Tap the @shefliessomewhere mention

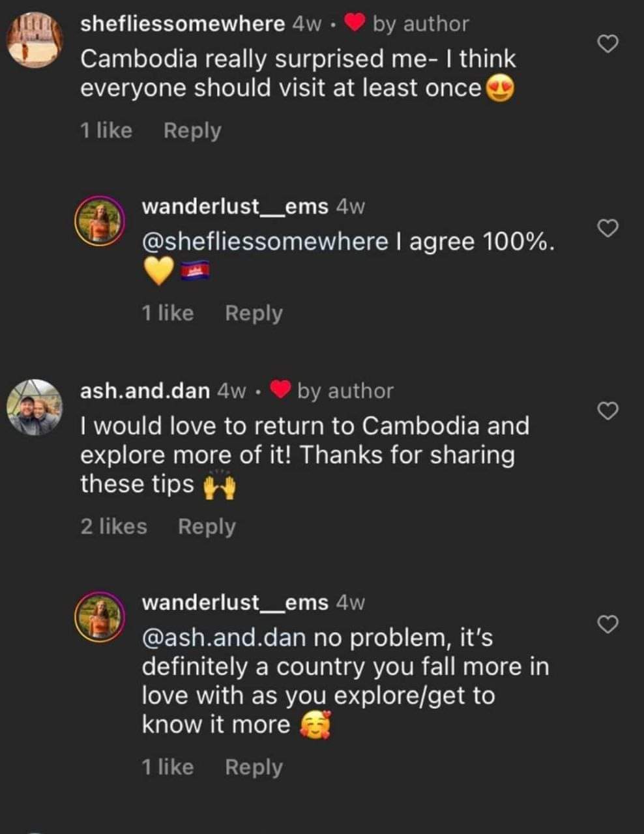[265, 242]
